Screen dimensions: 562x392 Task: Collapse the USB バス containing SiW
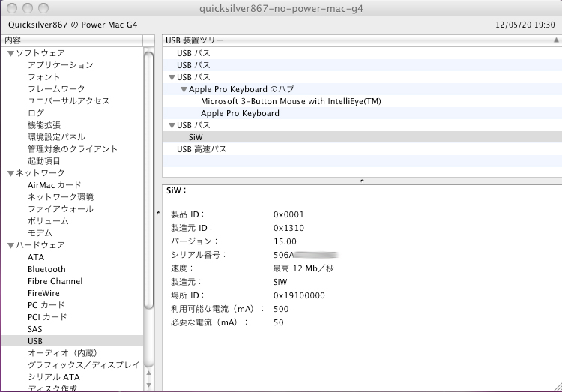pyautogui.click(x=172, y=125)
